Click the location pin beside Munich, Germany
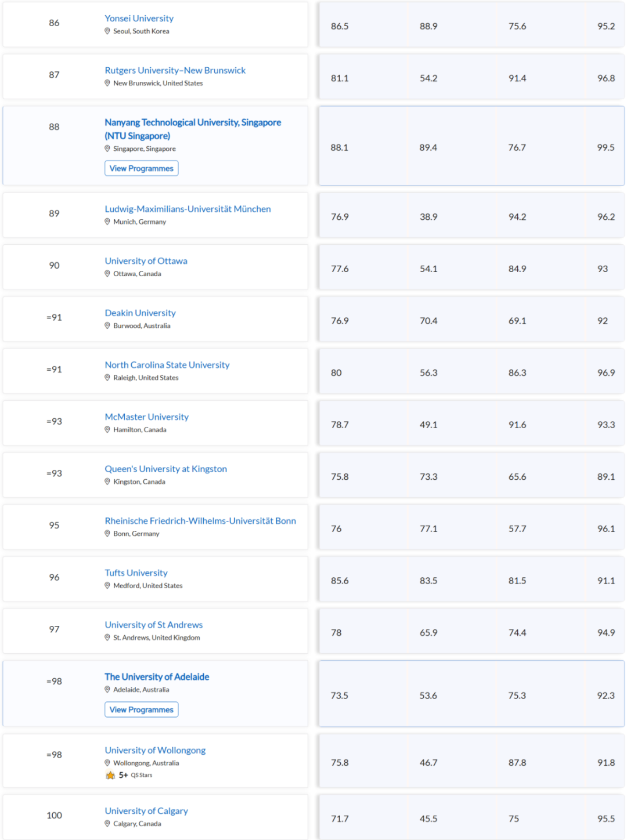627x840 pixels. [x=107, y=222]
